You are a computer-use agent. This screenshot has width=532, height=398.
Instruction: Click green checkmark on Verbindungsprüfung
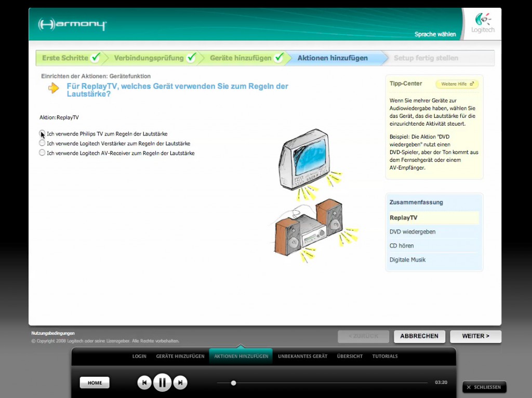pyautogui.click(x=192, y=57)
